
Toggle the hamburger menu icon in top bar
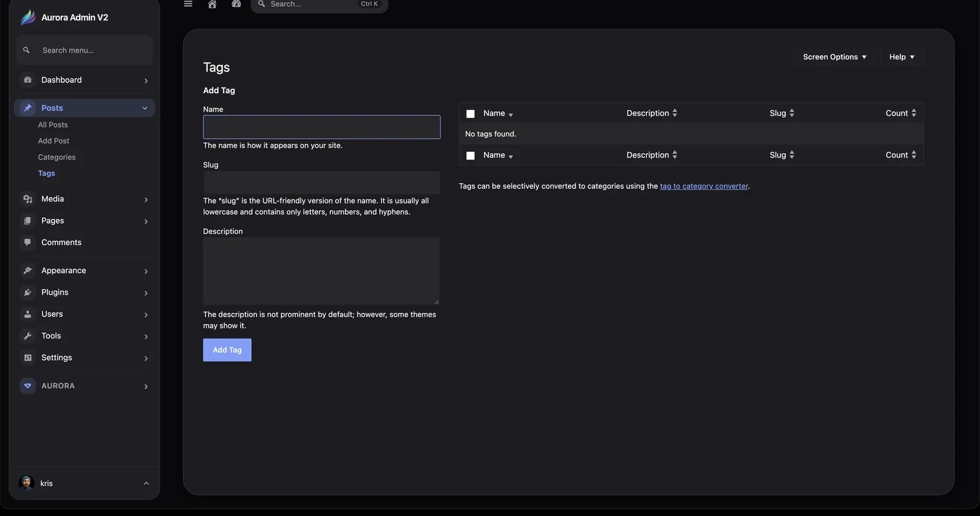(188, 4)
